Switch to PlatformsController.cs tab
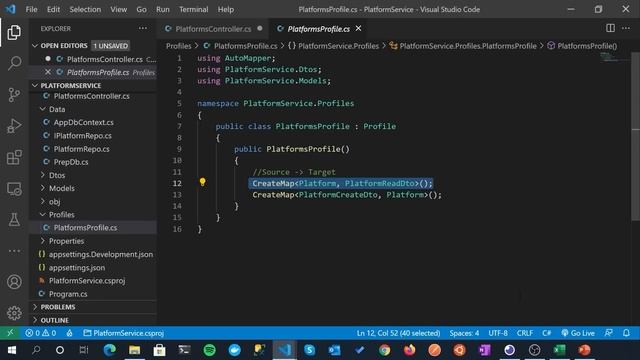The height and width of the screenshot is (360, 640). coord(213,29)
